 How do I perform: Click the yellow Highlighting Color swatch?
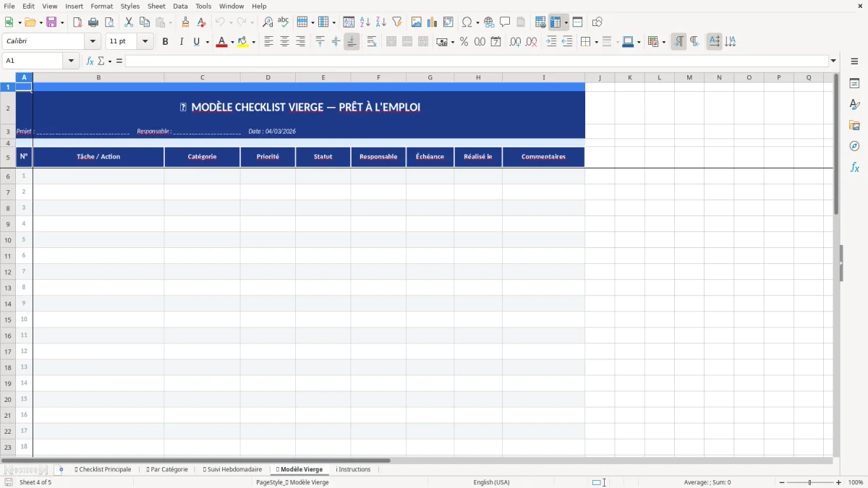(243, 42)
